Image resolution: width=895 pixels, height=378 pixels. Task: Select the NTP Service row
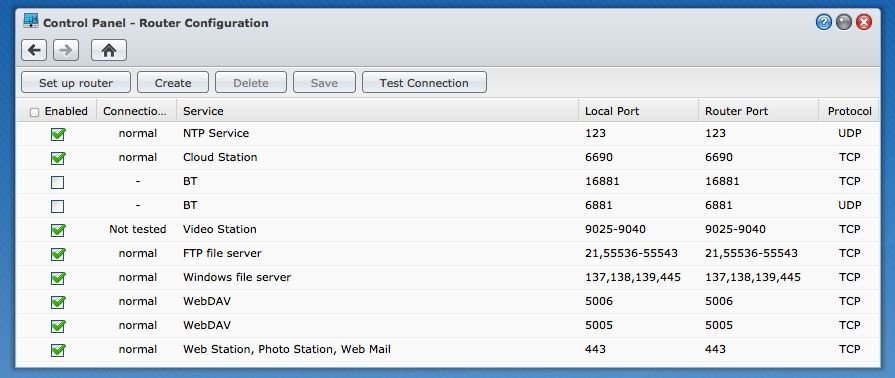(448, 134)
